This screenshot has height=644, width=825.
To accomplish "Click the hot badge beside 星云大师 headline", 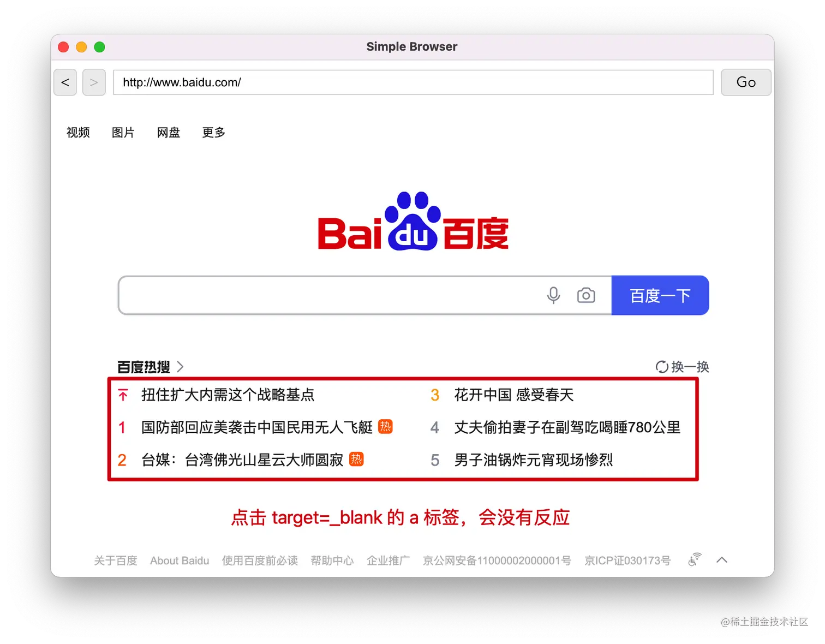I will pyautogui.click(x=356, y=459).
